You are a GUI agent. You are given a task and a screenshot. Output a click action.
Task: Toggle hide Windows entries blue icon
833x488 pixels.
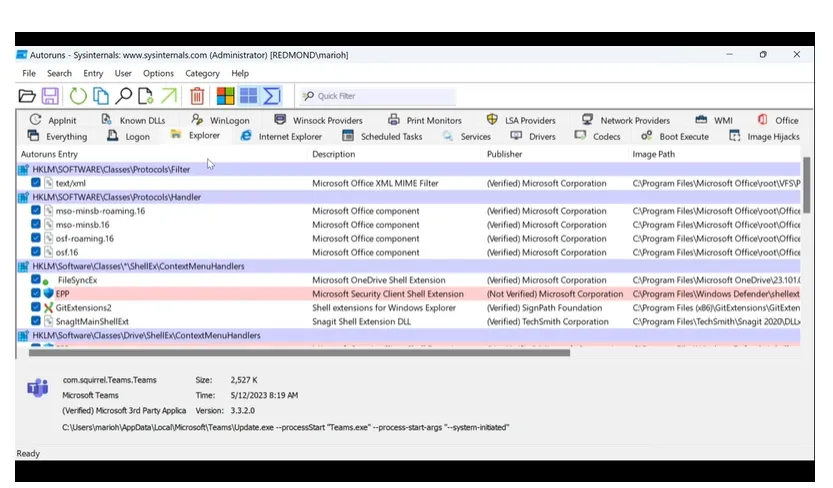pyautogui.click(x=248, y=96)
